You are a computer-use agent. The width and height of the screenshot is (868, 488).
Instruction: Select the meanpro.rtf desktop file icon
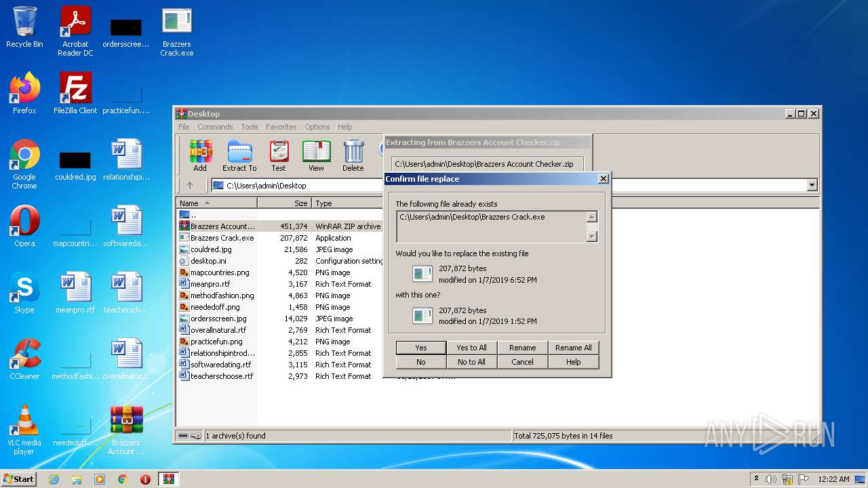pyautogui.click(x=75, y=293)
